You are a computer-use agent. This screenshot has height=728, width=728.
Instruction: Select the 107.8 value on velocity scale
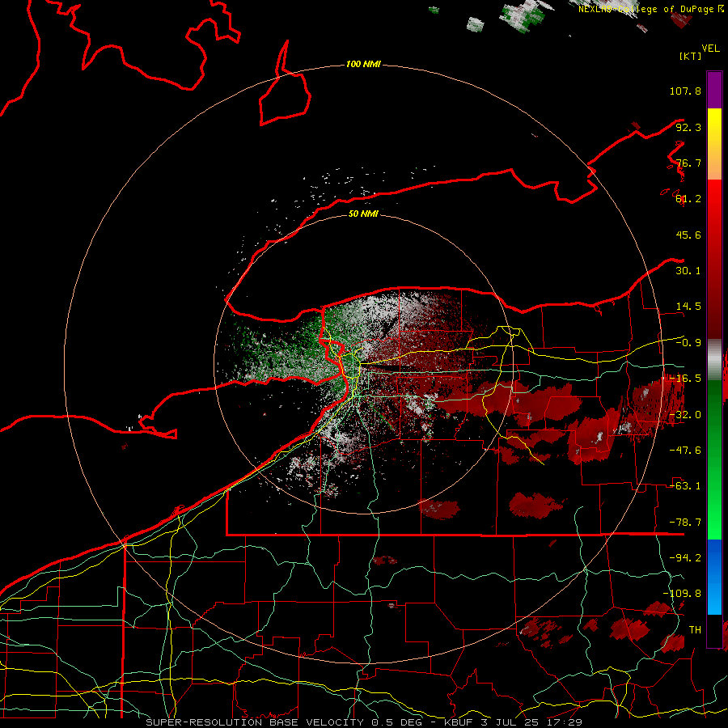685,91
